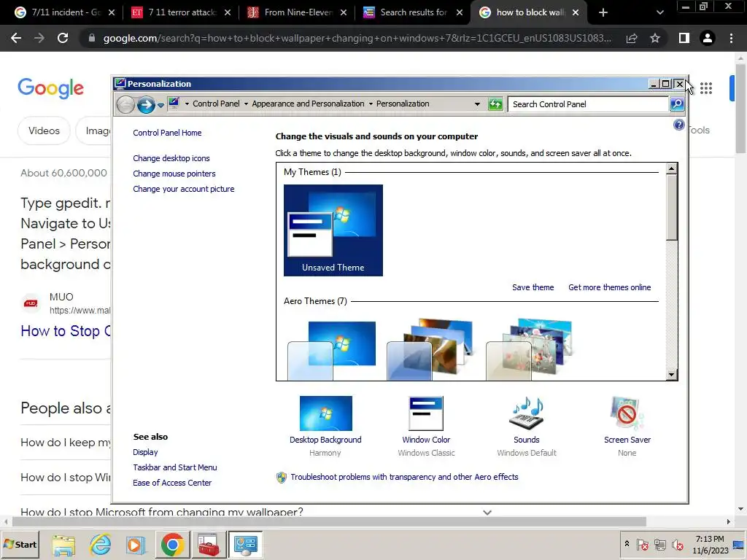Click the share page icon in Chrome
Screen dimensions: 747x560
click(632, 38)
